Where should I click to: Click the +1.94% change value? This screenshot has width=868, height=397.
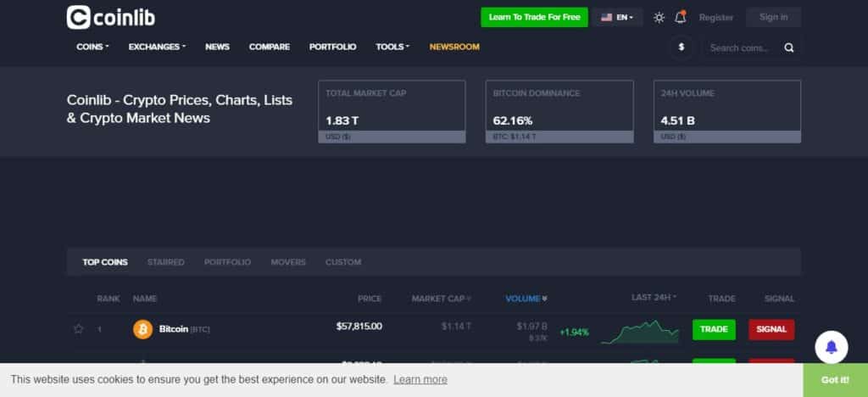click(574, 333)
